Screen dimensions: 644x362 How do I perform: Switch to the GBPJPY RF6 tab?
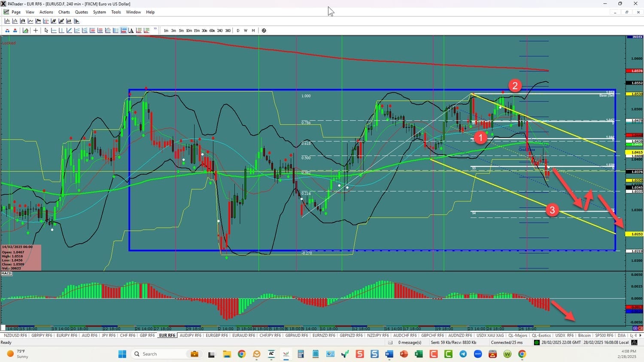pyautogui.click(x=42, y=335)
